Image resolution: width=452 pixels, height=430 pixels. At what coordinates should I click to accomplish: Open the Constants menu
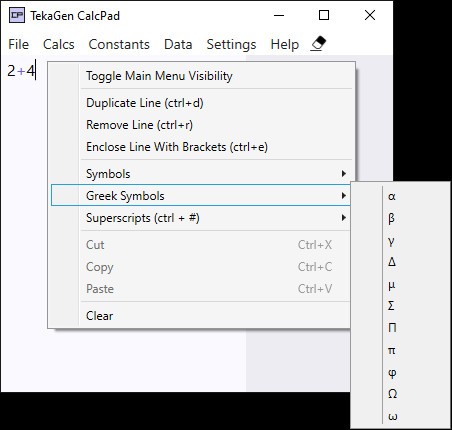(119, 44)
